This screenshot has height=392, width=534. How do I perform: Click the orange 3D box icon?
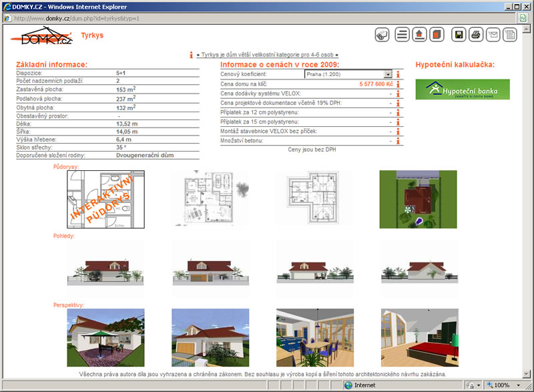click(x=437, y=35)
